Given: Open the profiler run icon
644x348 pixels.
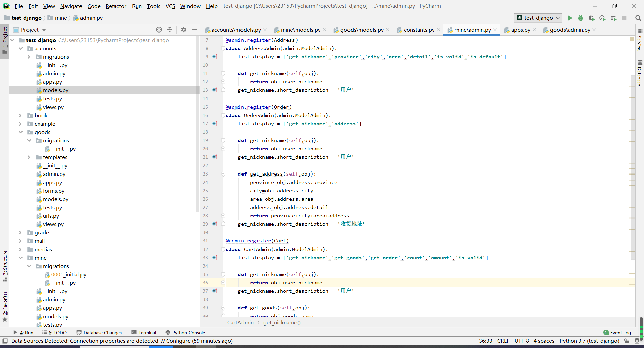Looking at the screenshot, I should pyautogui.click(x=602, y=18).
